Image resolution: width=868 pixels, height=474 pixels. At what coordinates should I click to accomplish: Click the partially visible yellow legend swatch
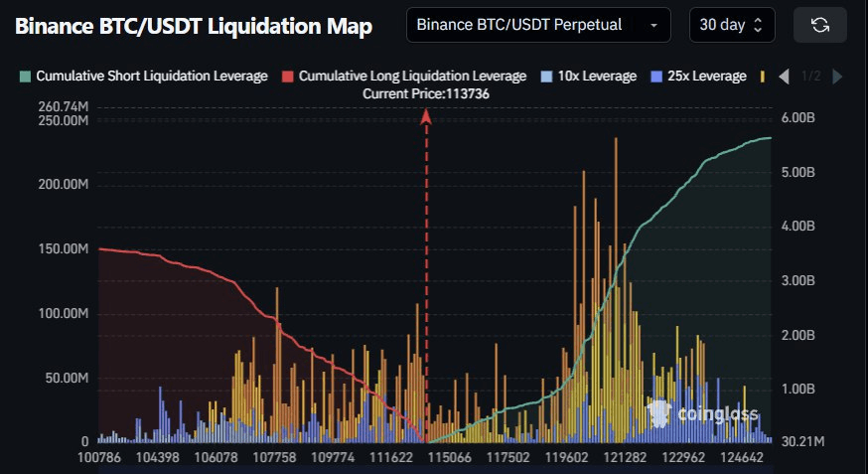point(764,77)
